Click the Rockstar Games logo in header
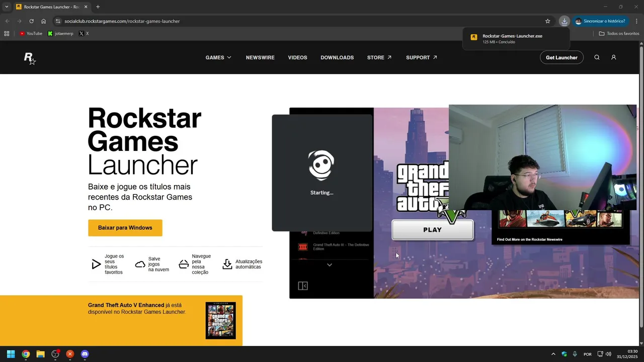This screenshot has height=362, width=644. 30,58
